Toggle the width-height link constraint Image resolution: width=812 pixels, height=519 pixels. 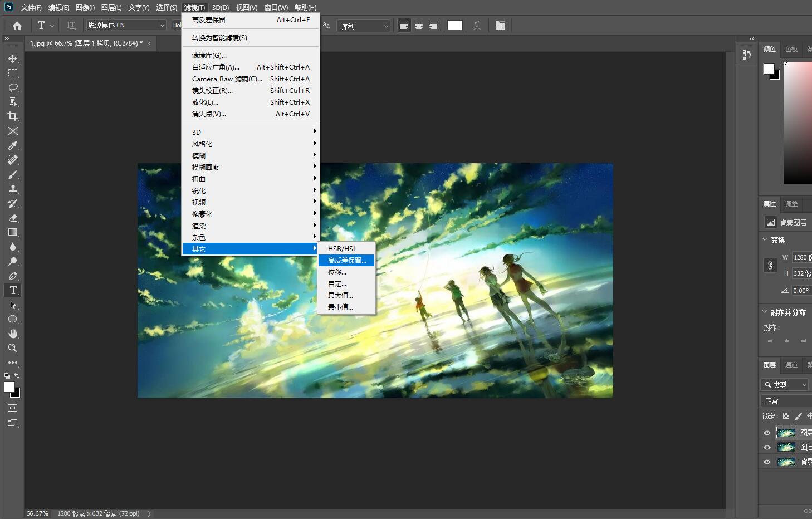click(770, 265)
